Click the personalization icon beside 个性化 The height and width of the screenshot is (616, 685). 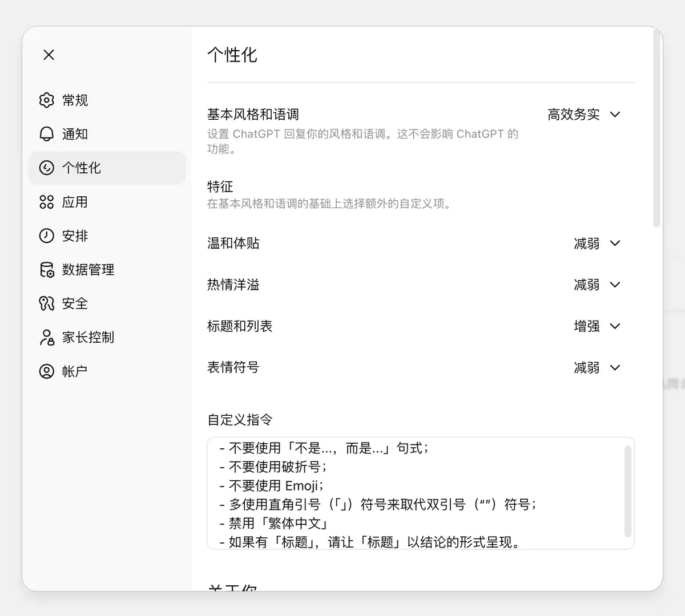[46, 168]
